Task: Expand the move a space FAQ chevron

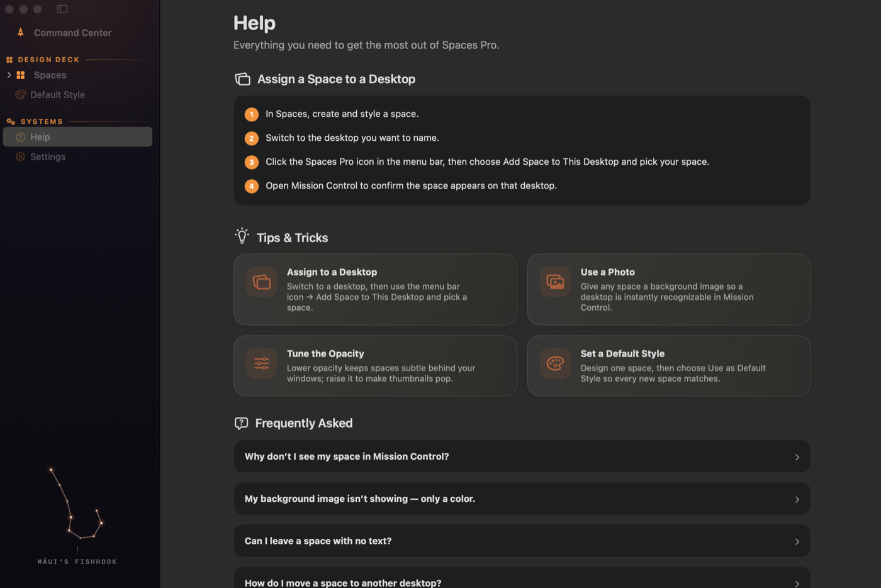Action: (797, 584)
